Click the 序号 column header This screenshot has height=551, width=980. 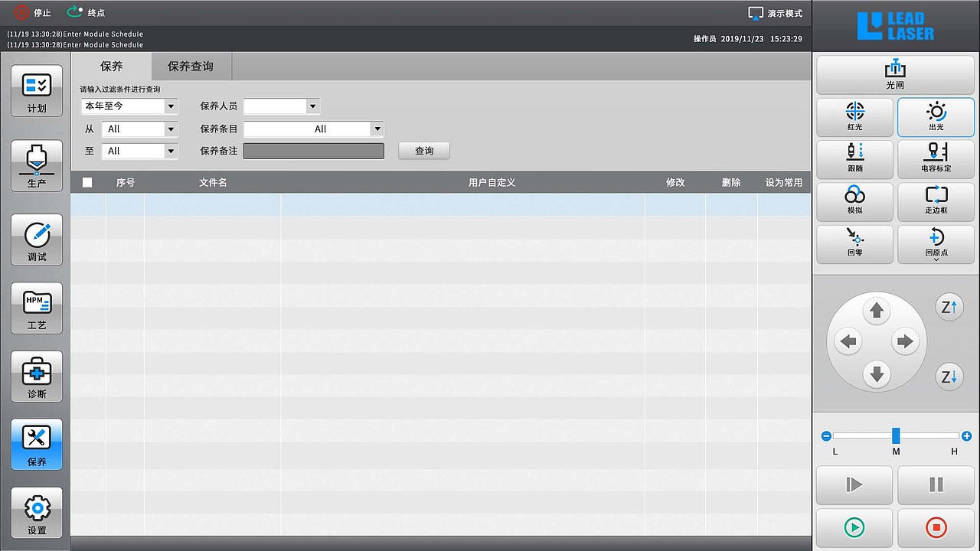126,182
